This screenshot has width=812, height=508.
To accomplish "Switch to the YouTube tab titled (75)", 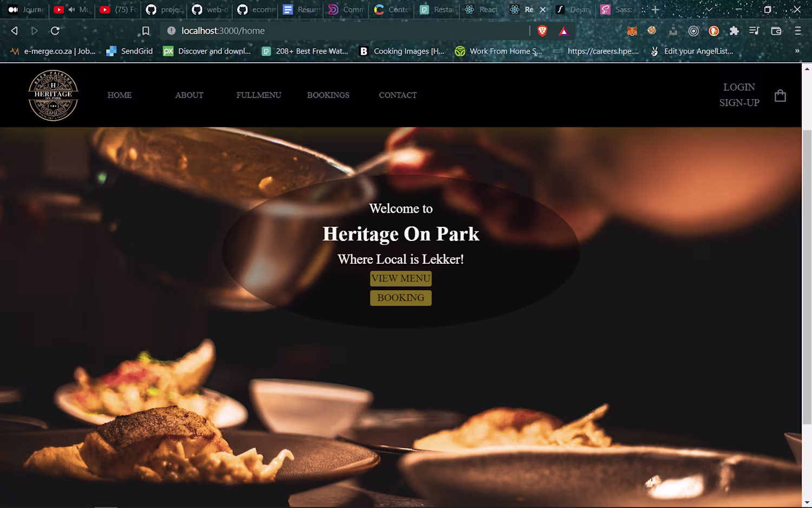I will [119, 9].
